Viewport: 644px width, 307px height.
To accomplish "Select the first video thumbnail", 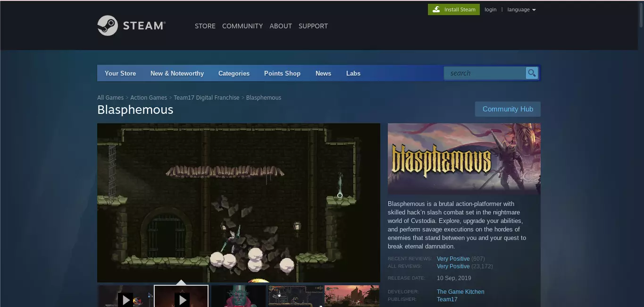I will coord(125,296).
